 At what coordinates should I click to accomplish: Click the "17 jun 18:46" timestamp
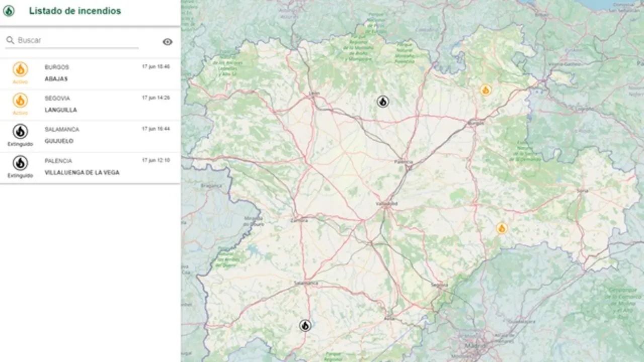pyautogui.click(x=155, y=67)
